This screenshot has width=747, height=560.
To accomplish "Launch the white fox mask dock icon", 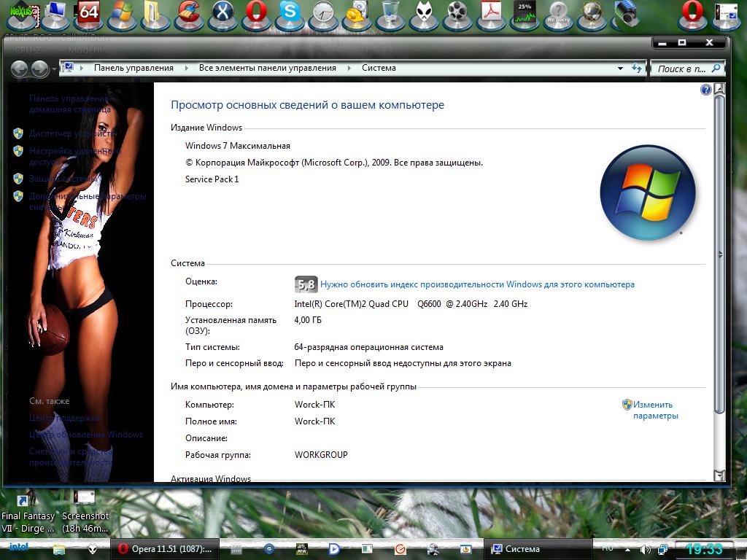I will 424,15.
